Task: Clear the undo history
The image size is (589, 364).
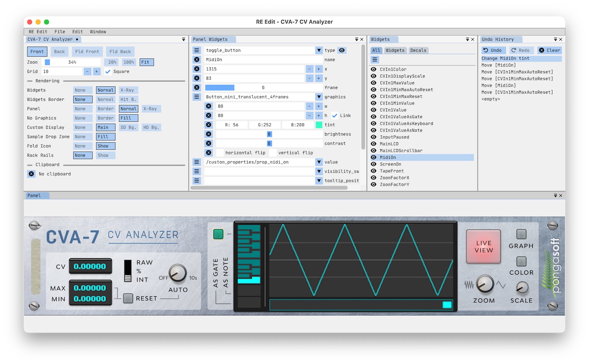Action: [550, 50]
